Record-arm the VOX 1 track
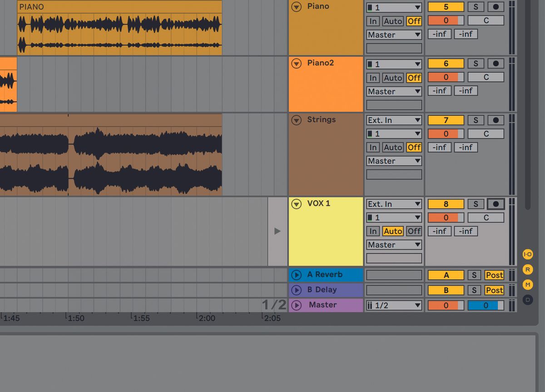This screenshot has height=392, width=545. pyautogui.click(x=495, y=203)
